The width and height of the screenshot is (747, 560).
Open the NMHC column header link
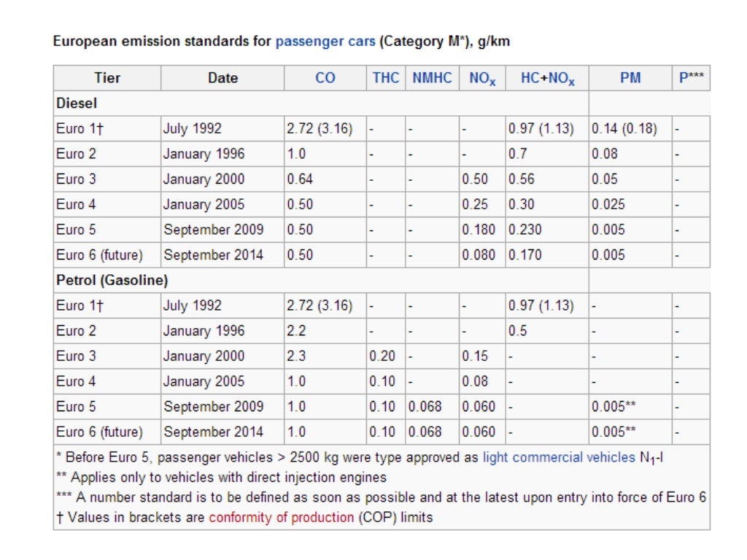pos(432,77)
